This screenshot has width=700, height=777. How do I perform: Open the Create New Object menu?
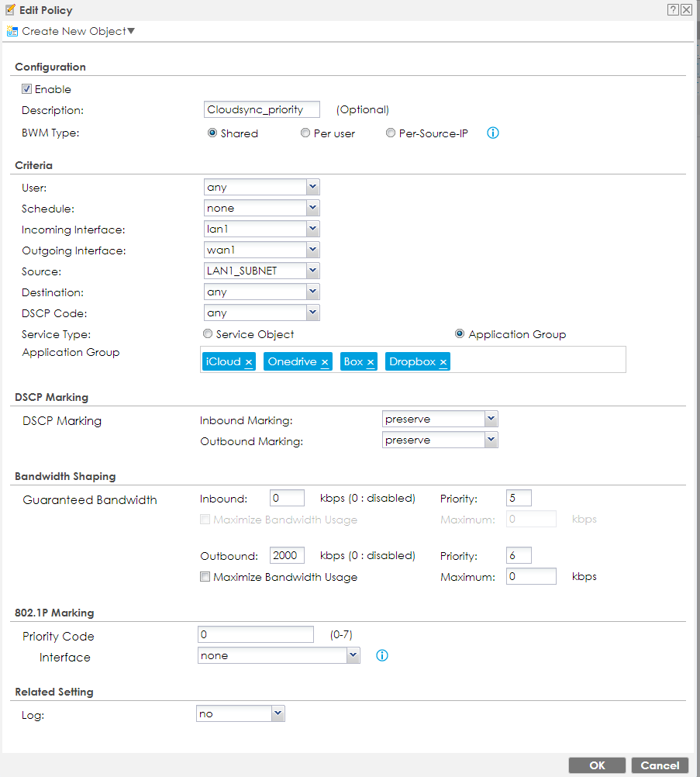point(71,31)
